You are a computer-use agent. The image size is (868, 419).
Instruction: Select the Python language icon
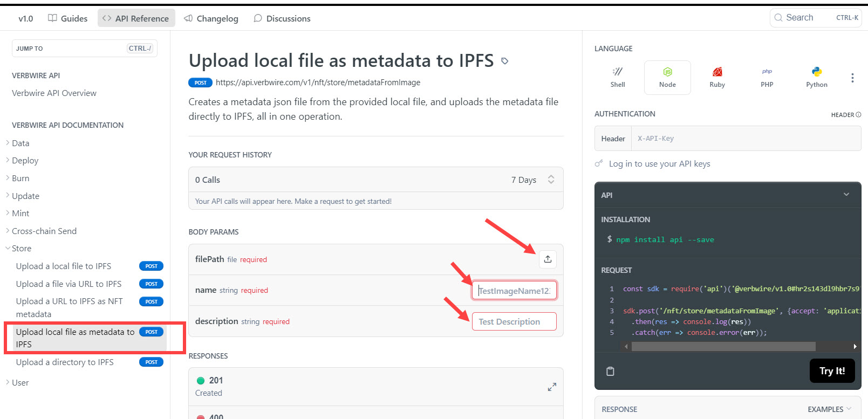coord(816,78)
